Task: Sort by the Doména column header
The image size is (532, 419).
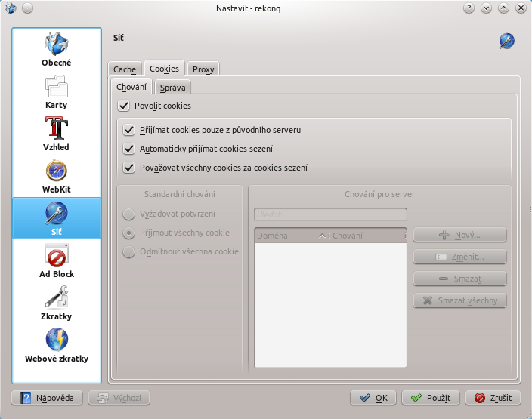Action: point(291,236)
